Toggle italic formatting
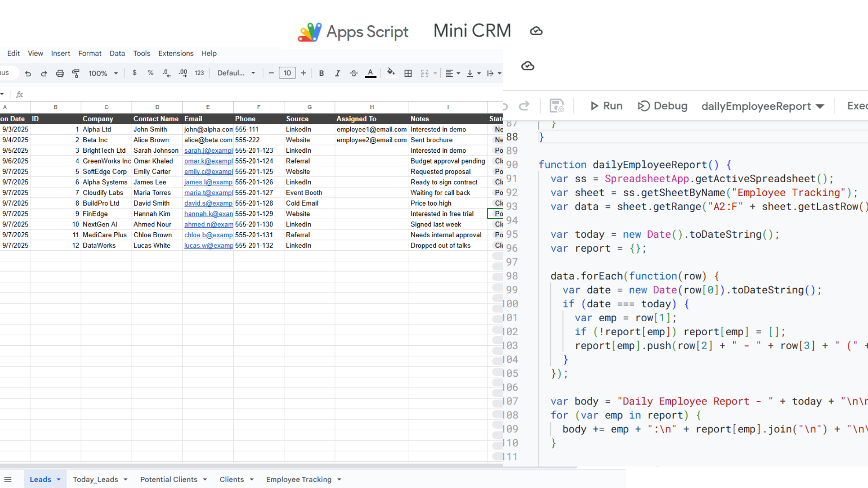Image resolution: width=868 pixels, height=488 pixels. (x=337, y=73)
